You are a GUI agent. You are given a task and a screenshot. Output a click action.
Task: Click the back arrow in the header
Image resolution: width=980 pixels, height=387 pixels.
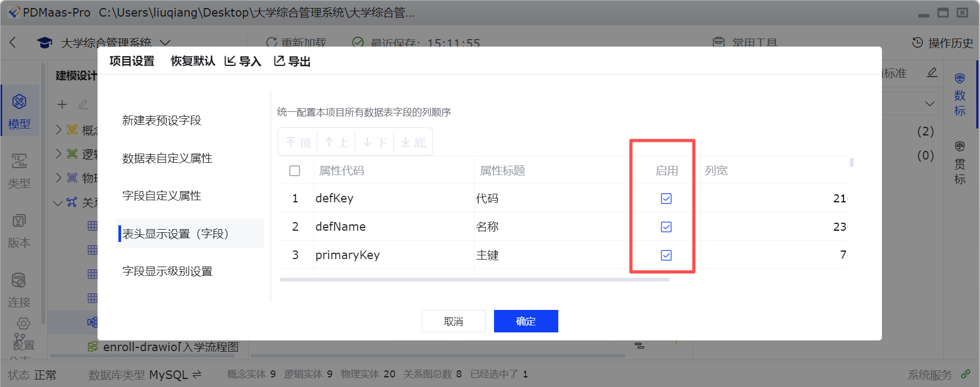point(13,42)
